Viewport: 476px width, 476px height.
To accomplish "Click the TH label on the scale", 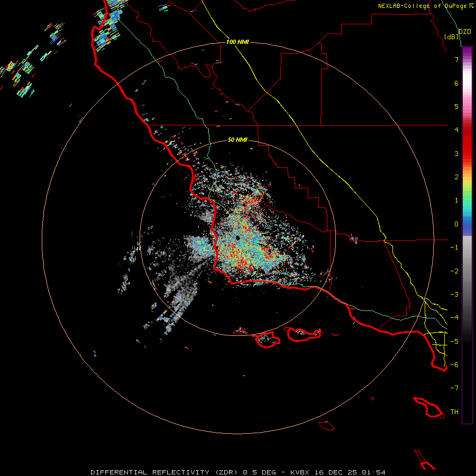I will 454,412.
